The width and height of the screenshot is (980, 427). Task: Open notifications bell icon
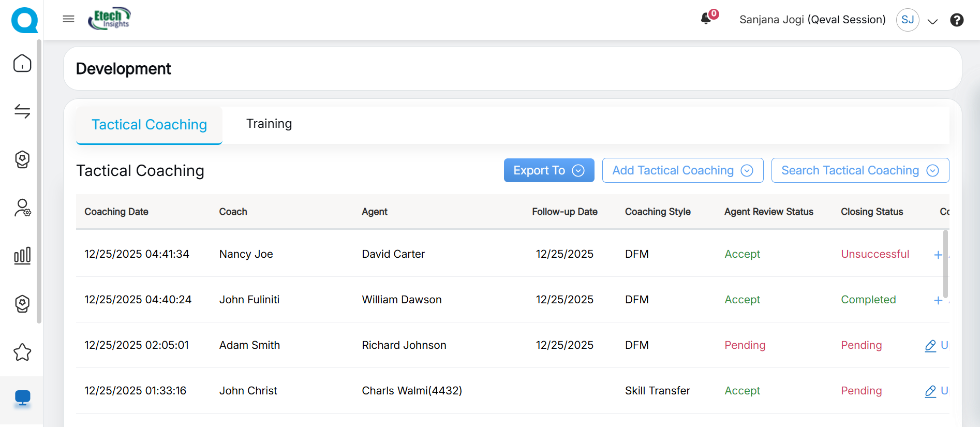coord(706,19)
